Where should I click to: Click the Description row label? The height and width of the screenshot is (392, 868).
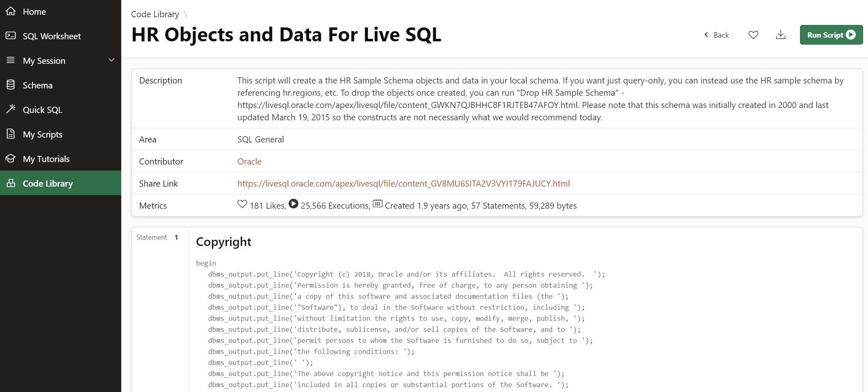tap(161, 80)
